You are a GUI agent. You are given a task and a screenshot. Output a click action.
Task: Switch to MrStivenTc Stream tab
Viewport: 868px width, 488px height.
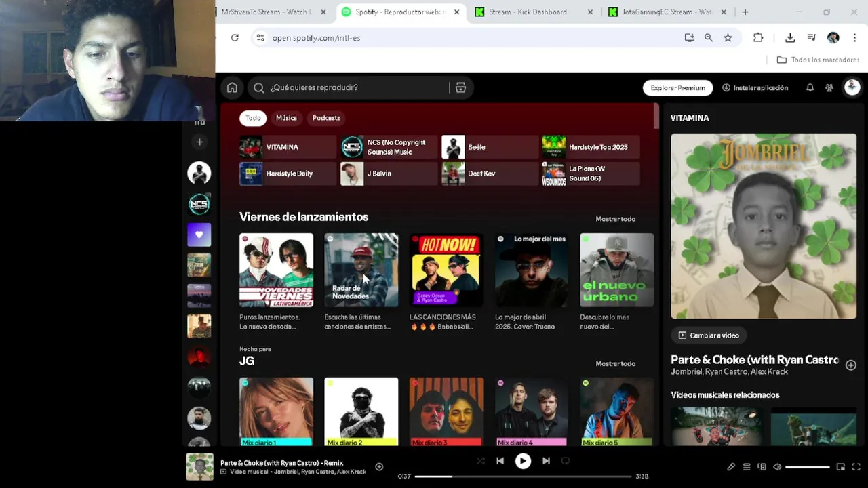267,12
